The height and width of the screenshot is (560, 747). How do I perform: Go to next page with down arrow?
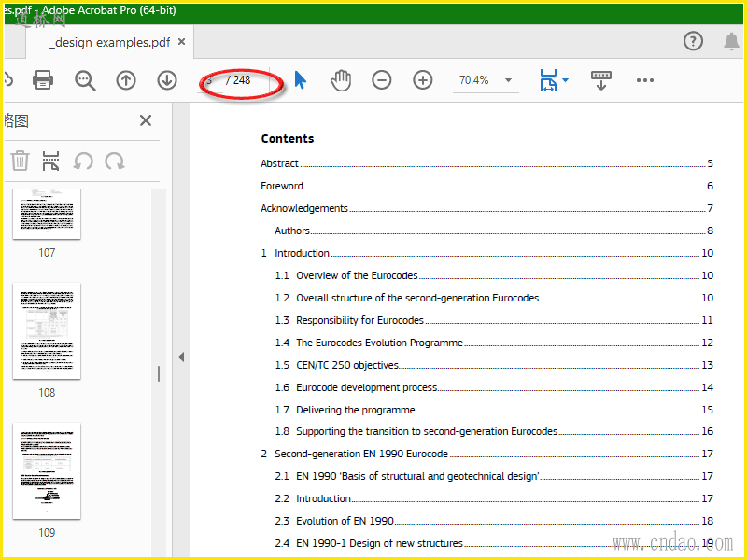tap(167, 80)
